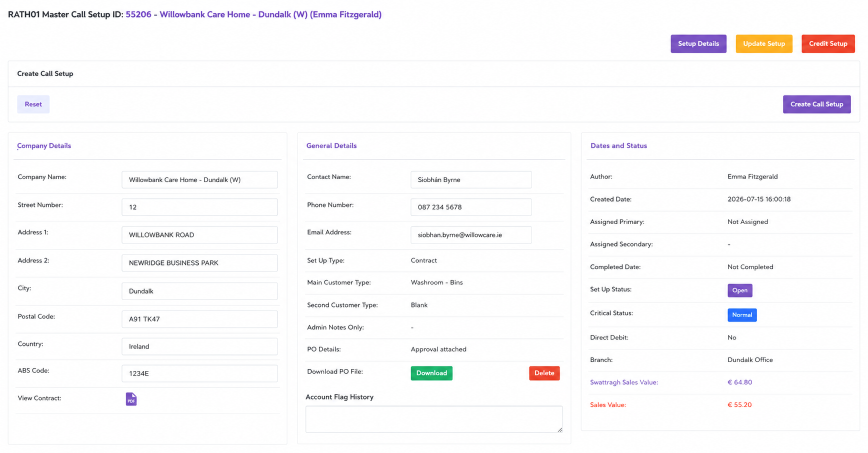Click the red Credit Setup button

[x=827, y=44]
